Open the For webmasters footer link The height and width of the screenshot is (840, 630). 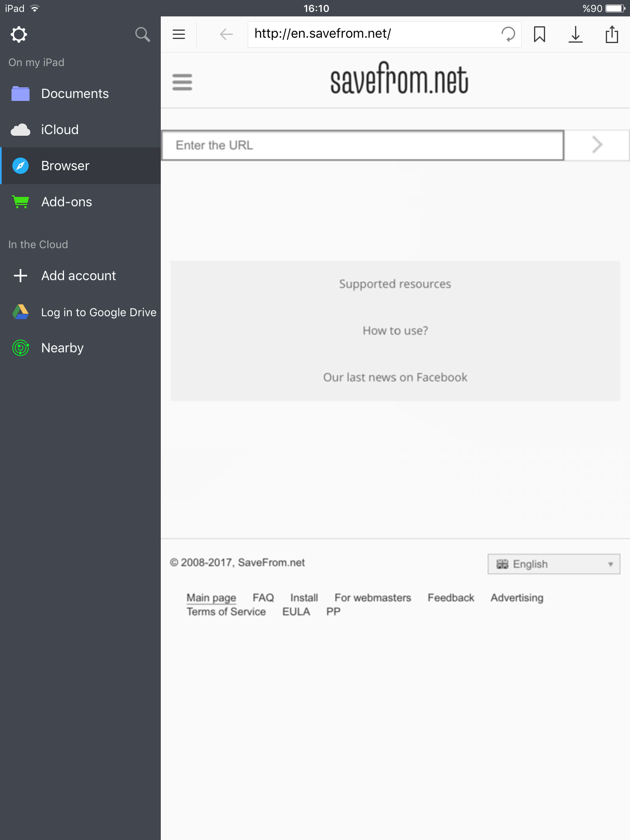pyautogui.click(x=373, y=598)
